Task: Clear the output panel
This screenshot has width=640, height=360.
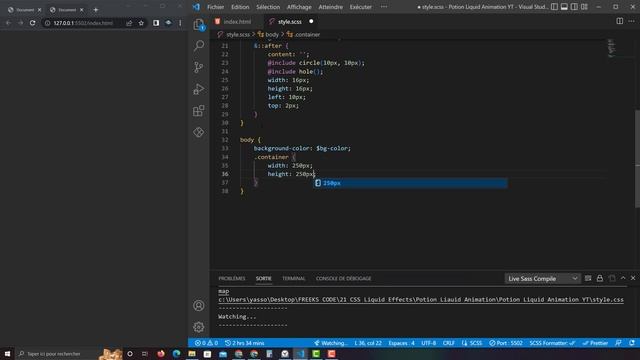Action: pos(588,278)
